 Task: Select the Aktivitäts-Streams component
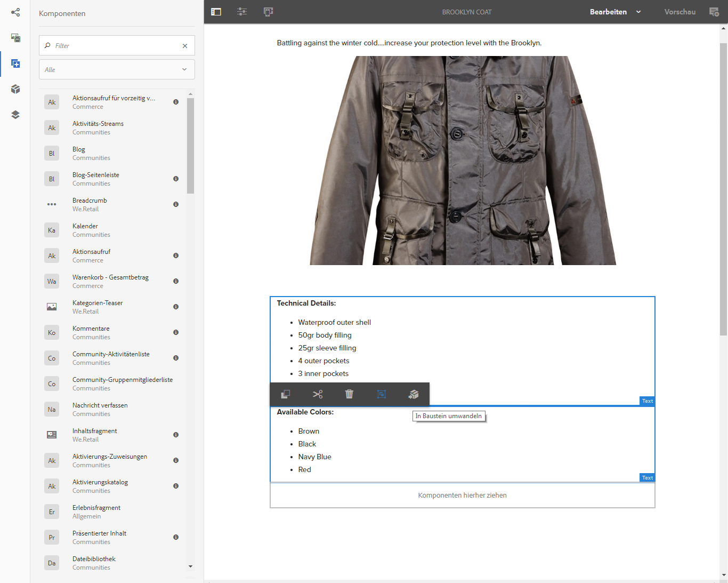(x=112, y=127)
